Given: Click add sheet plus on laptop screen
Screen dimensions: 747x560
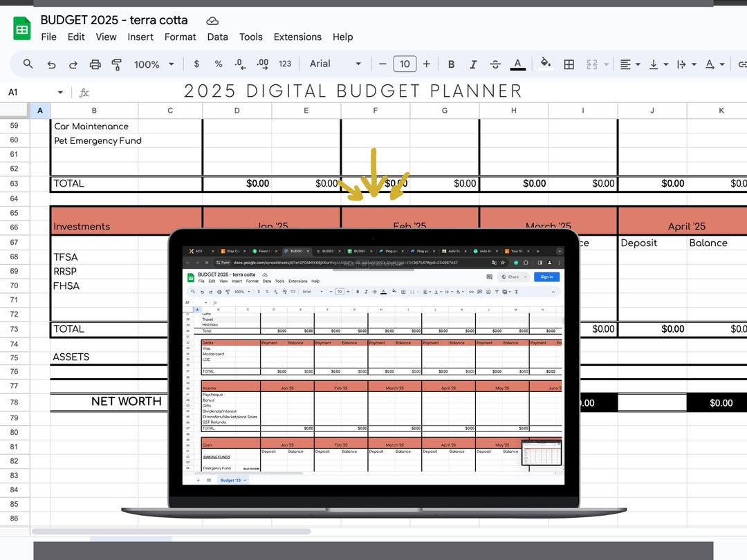Looking at the screenshot, I should (199, 480).
